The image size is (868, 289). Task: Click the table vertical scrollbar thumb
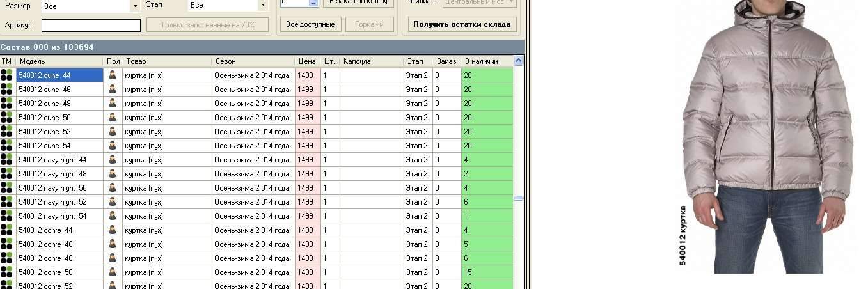pyautogui.click(x=518, y=198)
